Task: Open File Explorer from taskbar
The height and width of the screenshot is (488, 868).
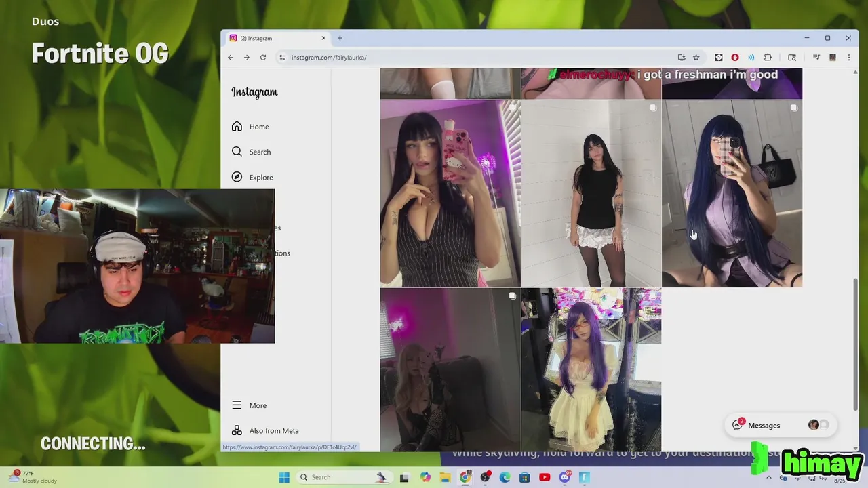Action: click(446, 477)
